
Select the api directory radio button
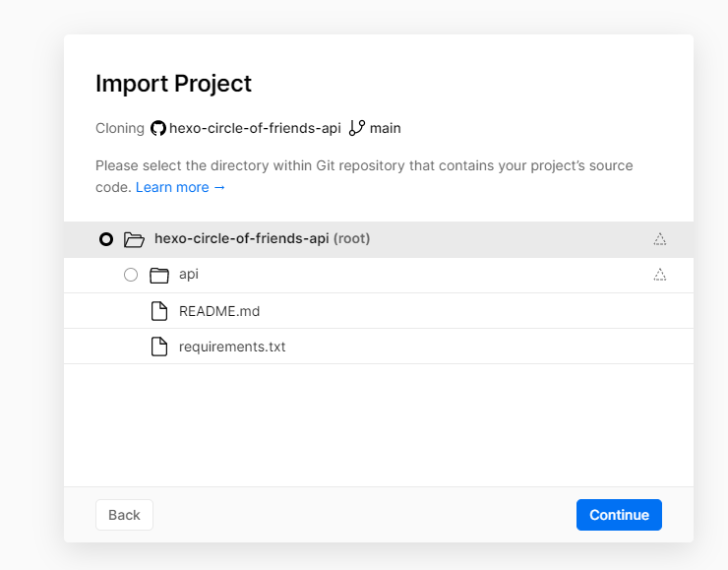tap(131, 275)
